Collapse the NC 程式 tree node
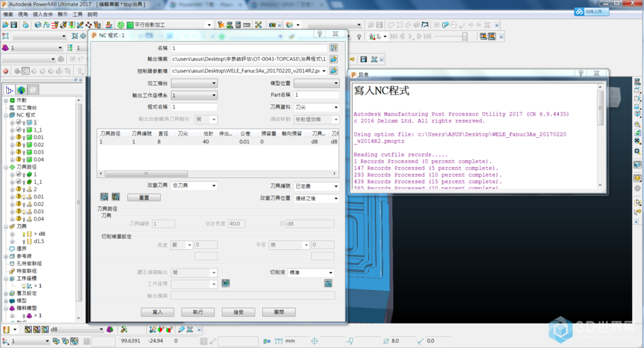 pos(6,116)
